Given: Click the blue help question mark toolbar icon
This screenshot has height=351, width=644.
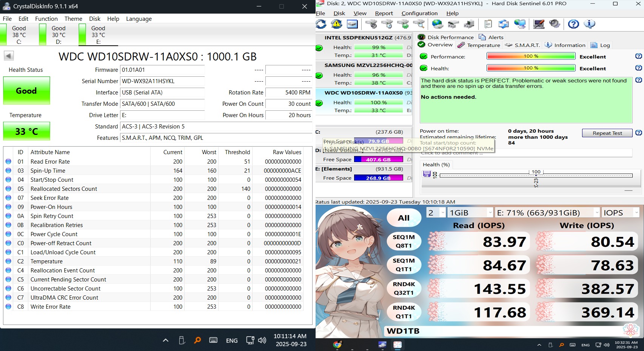Looking at the screenshot, I should pyautogui.click(x=573, y=24).
